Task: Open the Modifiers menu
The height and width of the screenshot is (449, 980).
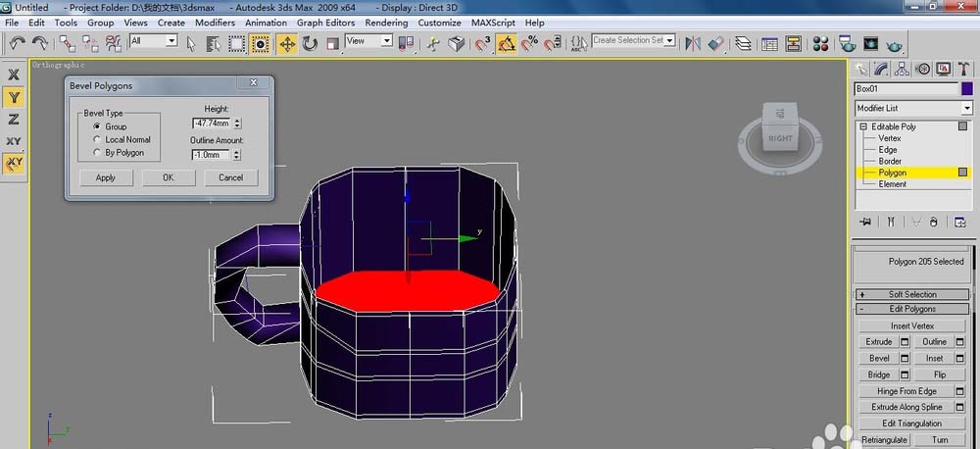Action: [215, 23]
